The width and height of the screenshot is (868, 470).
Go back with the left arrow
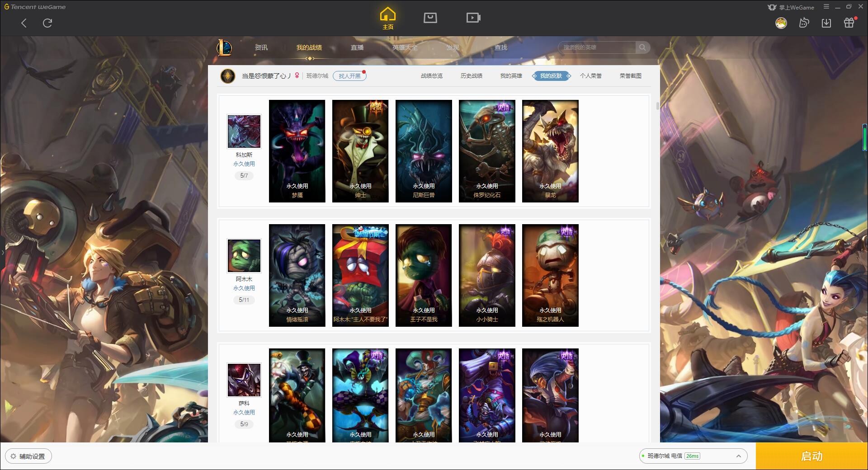click(x=24, y=23)
